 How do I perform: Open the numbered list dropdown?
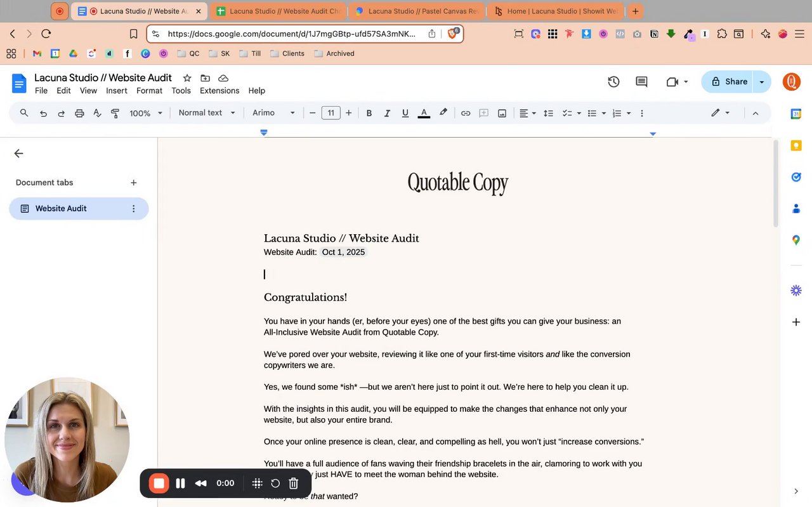(621, 113)
